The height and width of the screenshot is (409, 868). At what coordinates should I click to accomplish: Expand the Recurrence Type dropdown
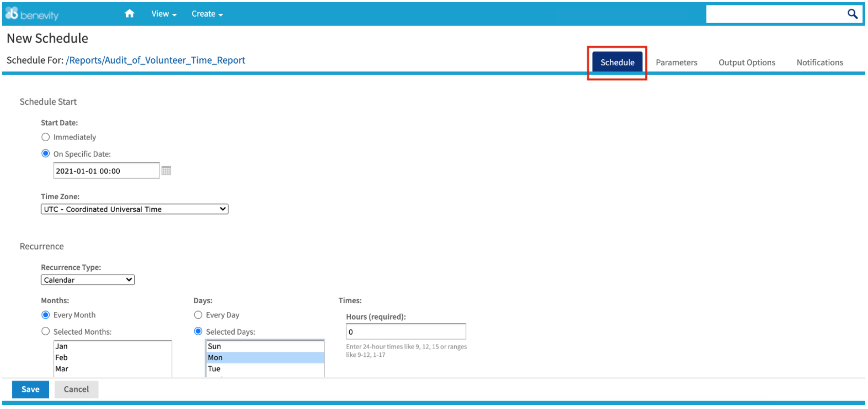click(x=88, y=280)
